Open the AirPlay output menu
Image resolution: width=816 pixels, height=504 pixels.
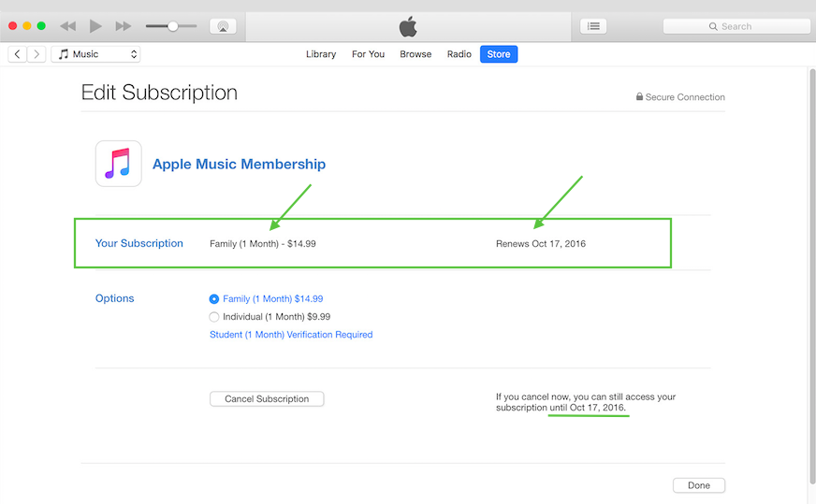point(223,26)
